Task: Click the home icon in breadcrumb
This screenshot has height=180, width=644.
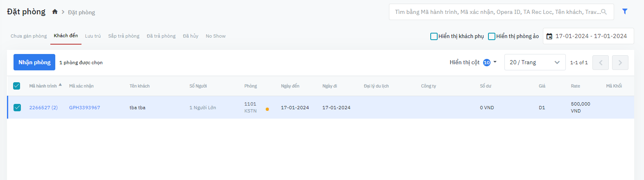Action: 55,12
